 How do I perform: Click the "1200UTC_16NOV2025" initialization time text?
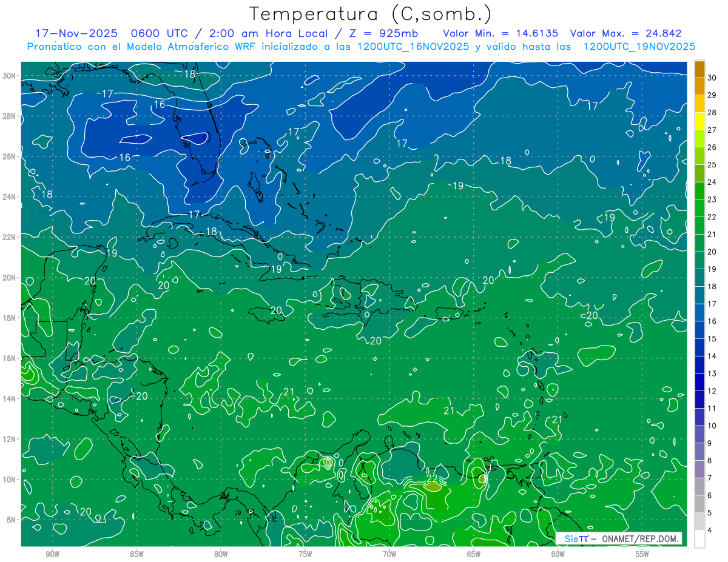point(409,47)
